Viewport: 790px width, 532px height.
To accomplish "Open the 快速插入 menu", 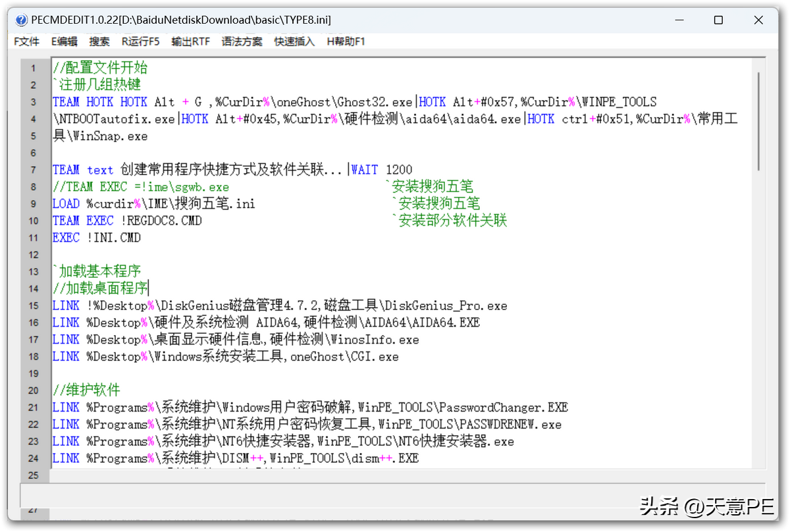I will point(294,41).
